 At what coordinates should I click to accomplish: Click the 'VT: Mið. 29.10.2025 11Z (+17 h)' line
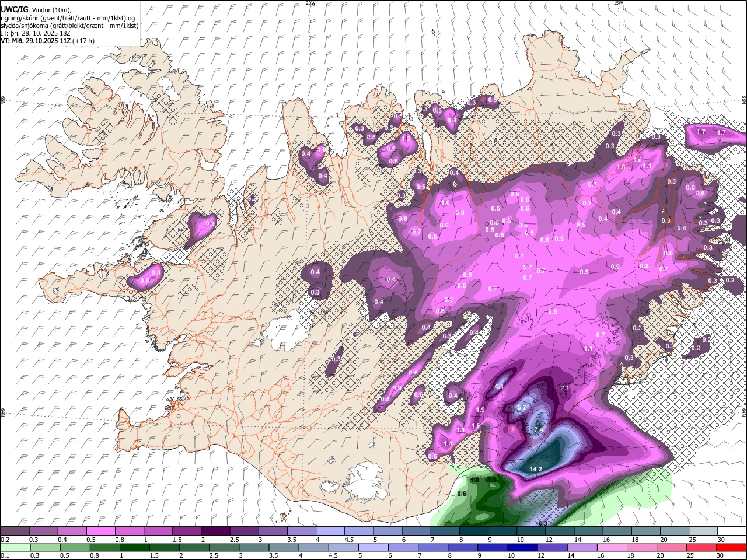(47, 41)
